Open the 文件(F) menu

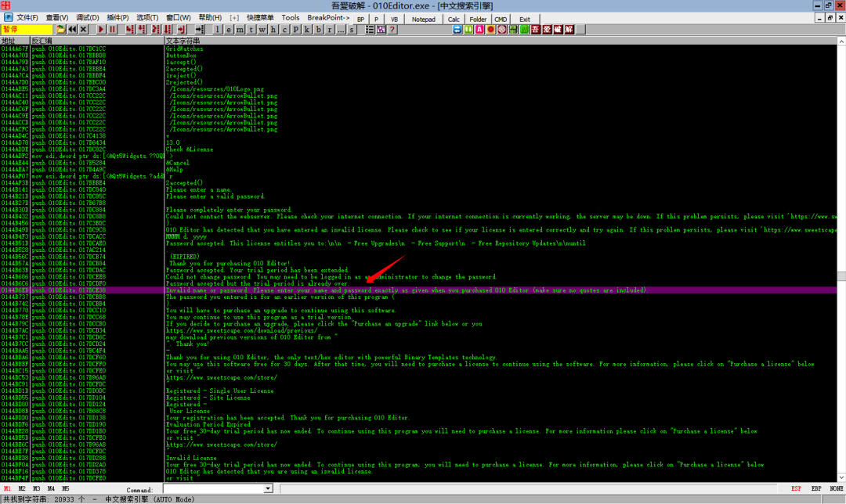(x=27, y=18)
